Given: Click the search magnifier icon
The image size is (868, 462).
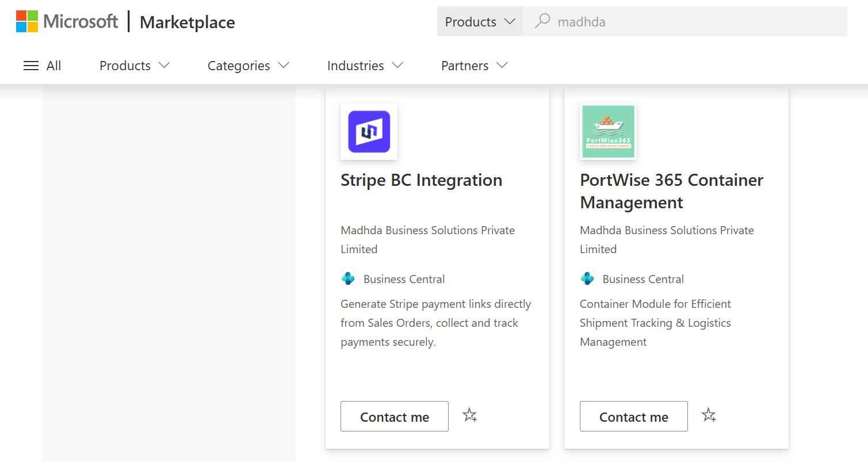Looking at the screenshot, I should point(541,21).
